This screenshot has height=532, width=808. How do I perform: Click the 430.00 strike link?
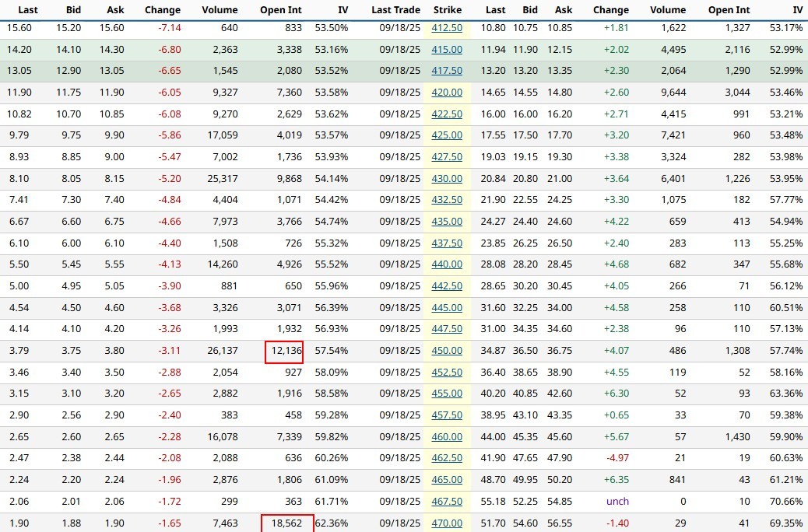[x=447, y=179]
